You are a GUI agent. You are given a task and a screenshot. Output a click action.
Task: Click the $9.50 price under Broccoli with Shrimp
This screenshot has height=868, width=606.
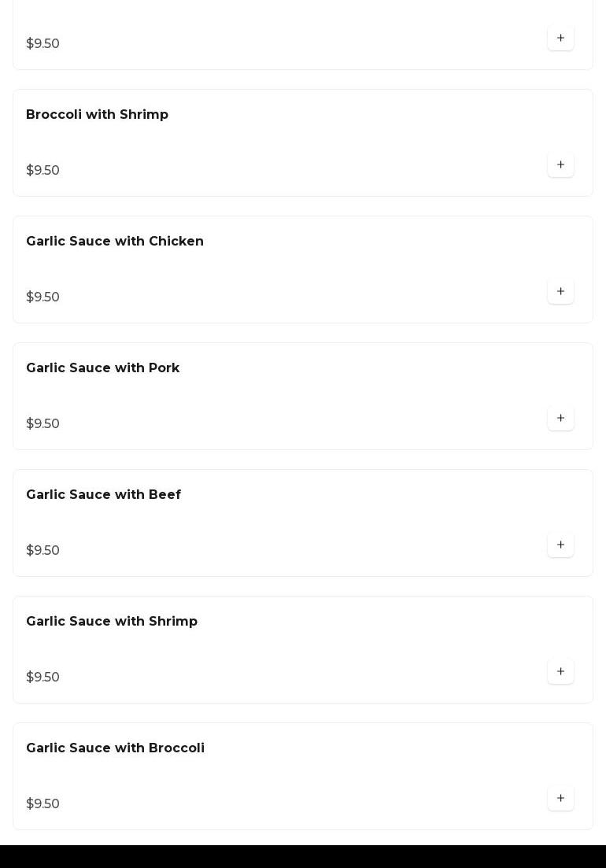[x=42, y=171]
